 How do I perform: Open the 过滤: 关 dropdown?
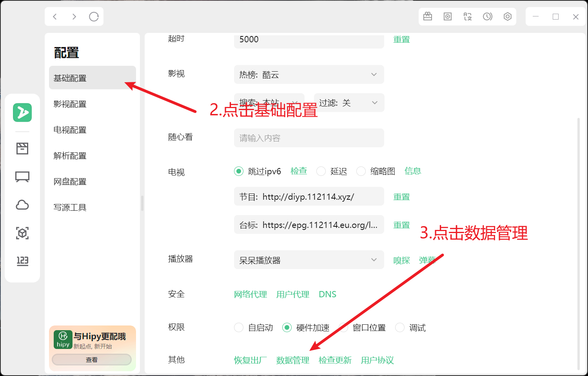[x=349, y=103]
